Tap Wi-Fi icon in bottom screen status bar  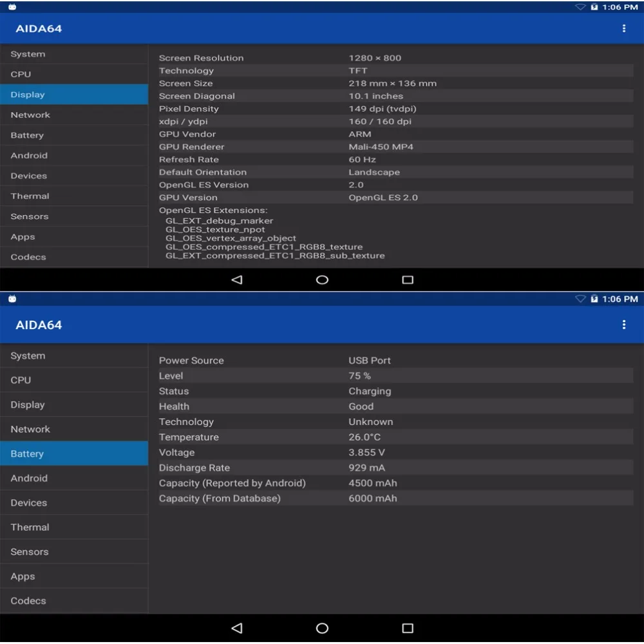(580, 299)
